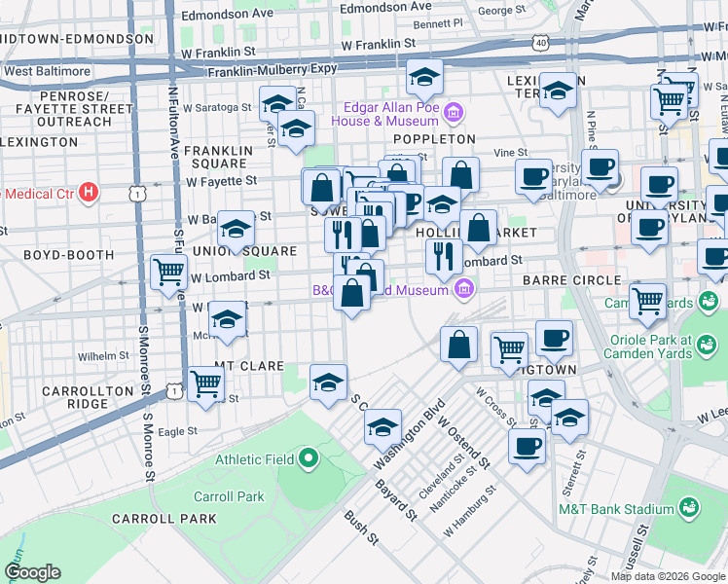Select the shopping bag marker at Hollins Market

point(478,228)
